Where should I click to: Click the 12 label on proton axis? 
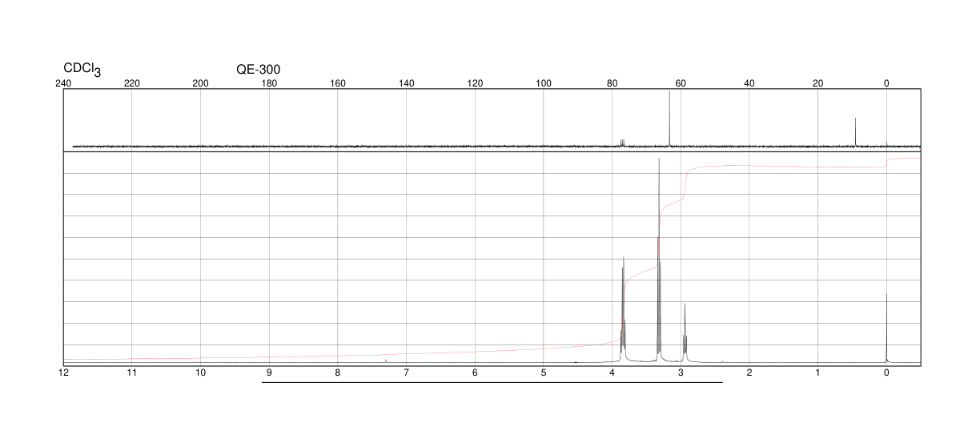pos(63,373)
